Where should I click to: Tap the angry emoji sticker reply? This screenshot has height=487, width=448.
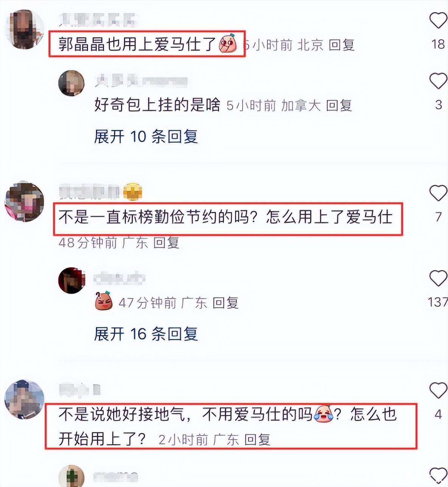(x=104, y=301)
